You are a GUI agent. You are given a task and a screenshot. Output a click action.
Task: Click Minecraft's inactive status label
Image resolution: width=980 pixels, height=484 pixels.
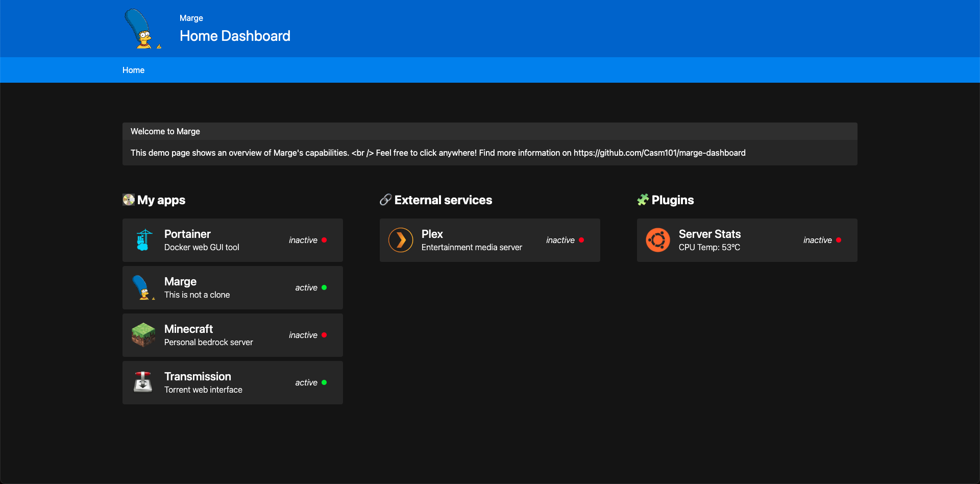coord(303,335)
